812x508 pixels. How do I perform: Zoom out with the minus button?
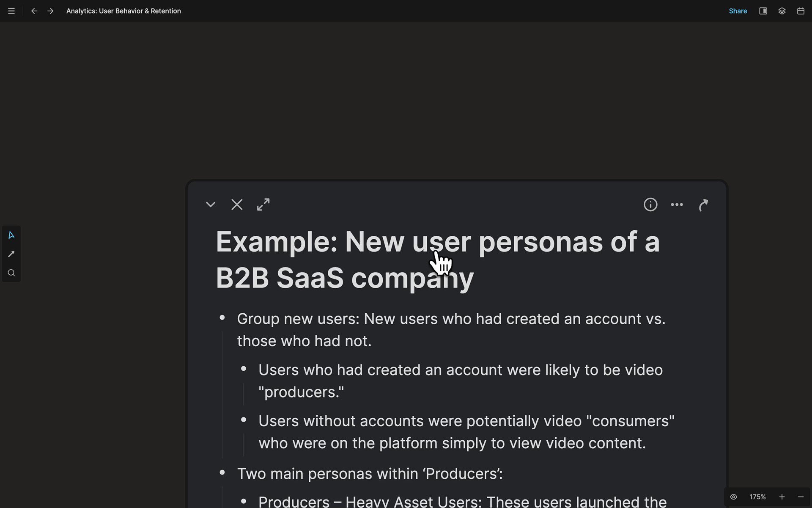800,497
